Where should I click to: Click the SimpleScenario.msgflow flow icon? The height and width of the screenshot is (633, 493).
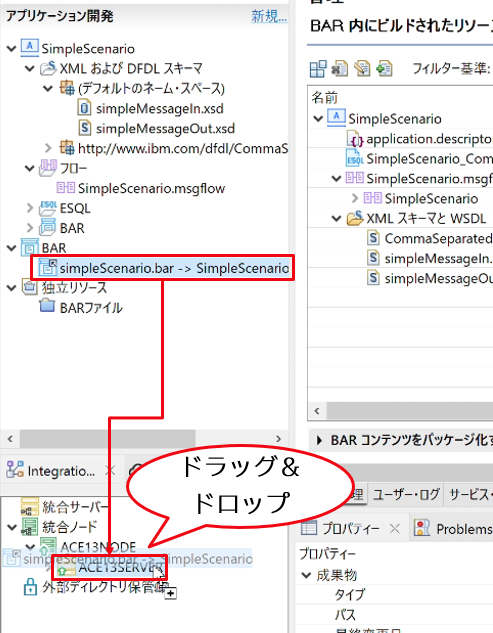pyautogui.click(x=66, y=188)
